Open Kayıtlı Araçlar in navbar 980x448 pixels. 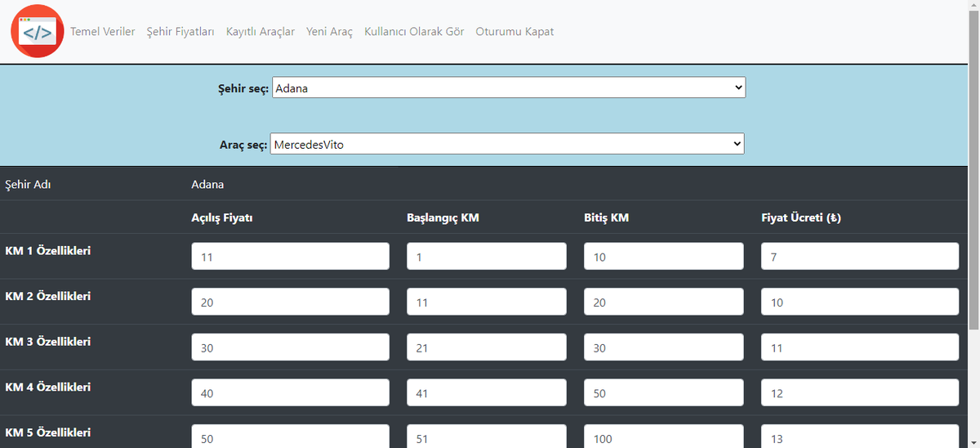click(261, 32)
